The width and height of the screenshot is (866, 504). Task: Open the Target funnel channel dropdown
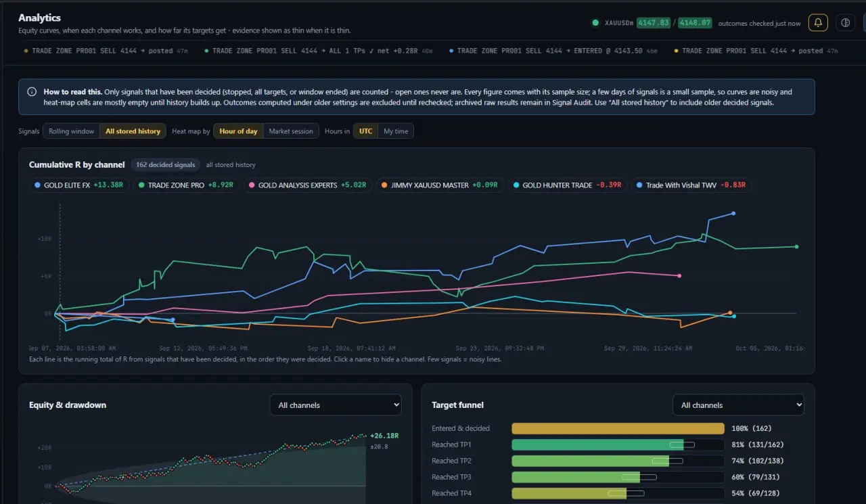pyautogui.click(x=738, y=405)
